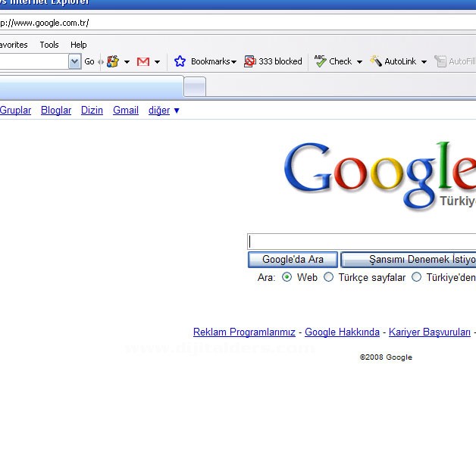476x471 pixels.
Task: Click the Go button on Google Toolbar
Action: [89, 61]
